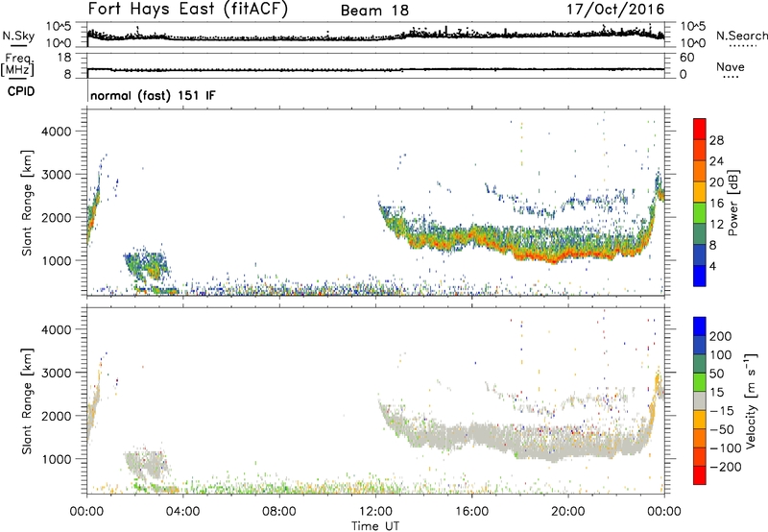Click the "60" tick on Nave axis
Viewport: 768px width, 532px height.
687,58
